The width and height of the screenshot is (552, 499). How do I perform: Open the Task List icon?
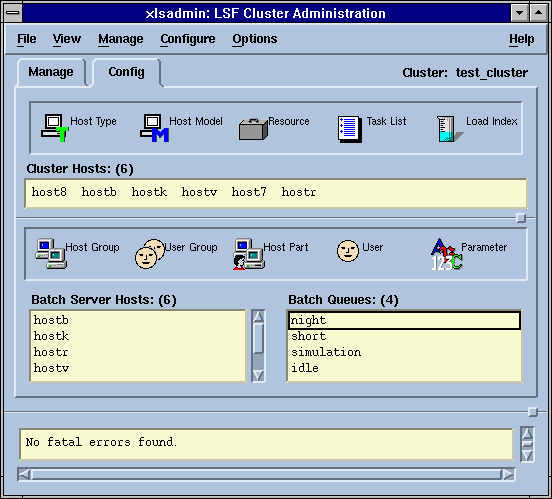(350, 129)
